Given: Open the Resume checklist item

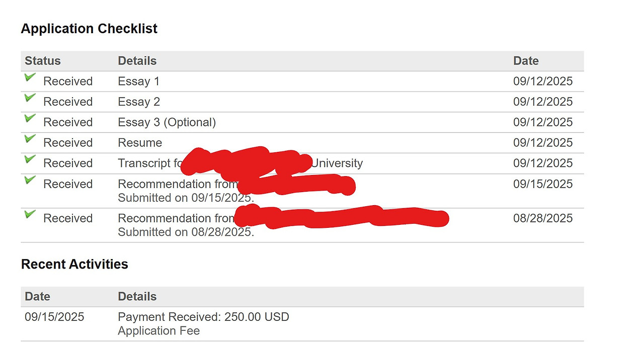Looking at the screenshot, I should click(x=140, y=143).
